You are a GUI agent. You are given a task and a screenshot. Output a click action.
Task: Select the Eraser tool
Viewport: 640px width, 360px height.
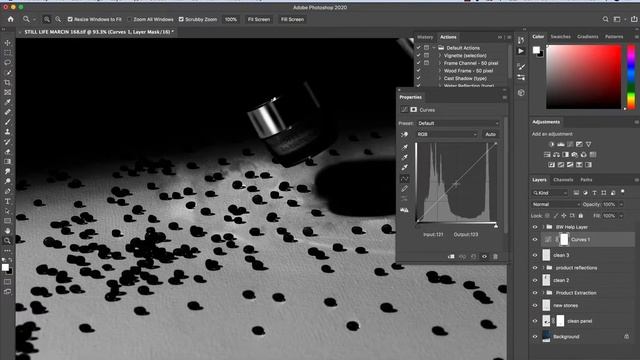click(x=7, y=151)
